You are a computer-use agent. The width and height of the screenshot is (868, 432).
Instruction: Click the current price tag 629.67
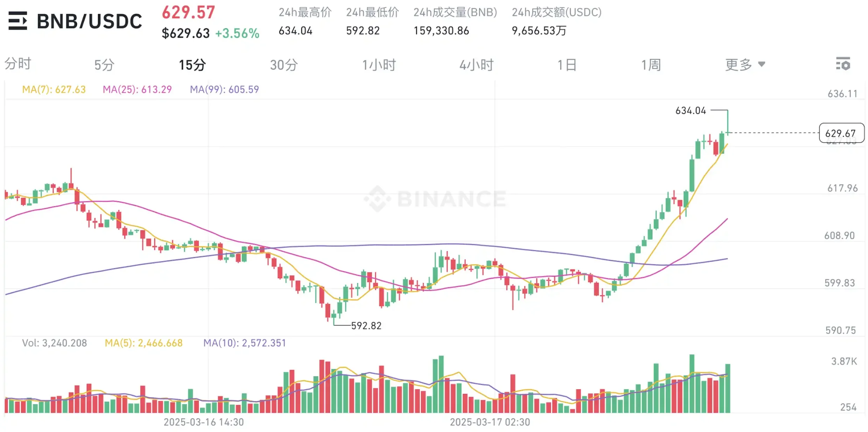[841, 133]
